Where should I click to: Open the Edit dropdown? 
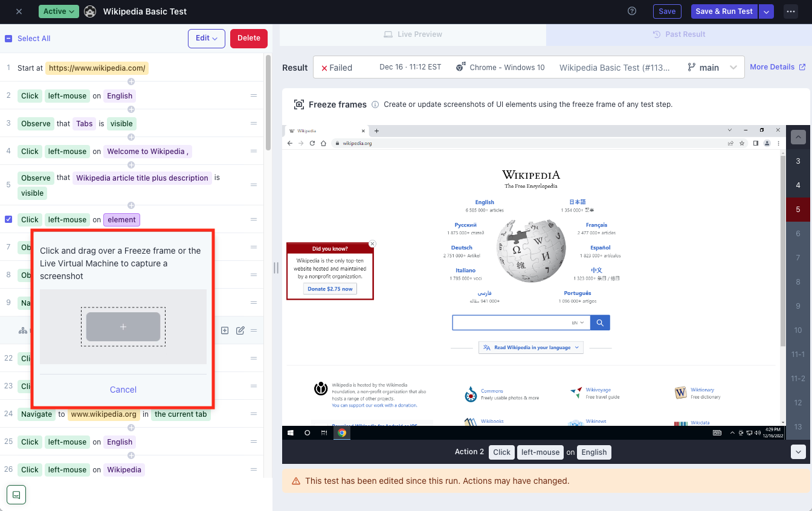coord(207,38)
